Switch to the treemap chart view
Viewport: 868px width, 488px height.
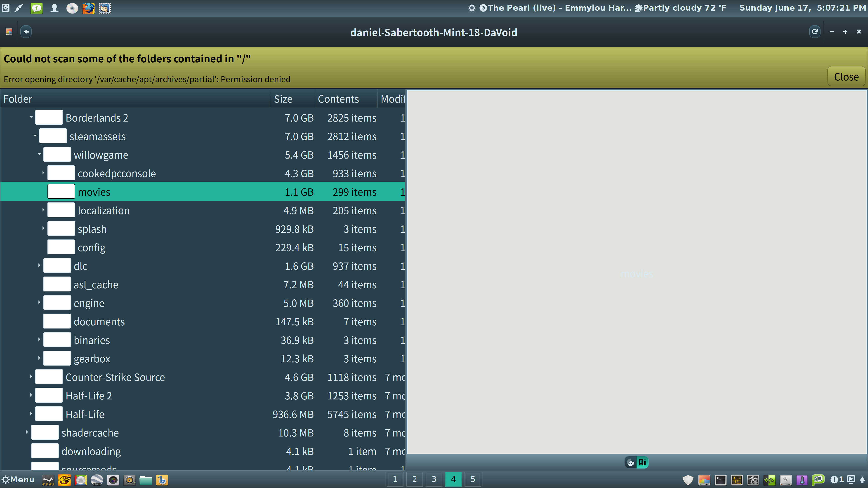click(x=642, y=462)
